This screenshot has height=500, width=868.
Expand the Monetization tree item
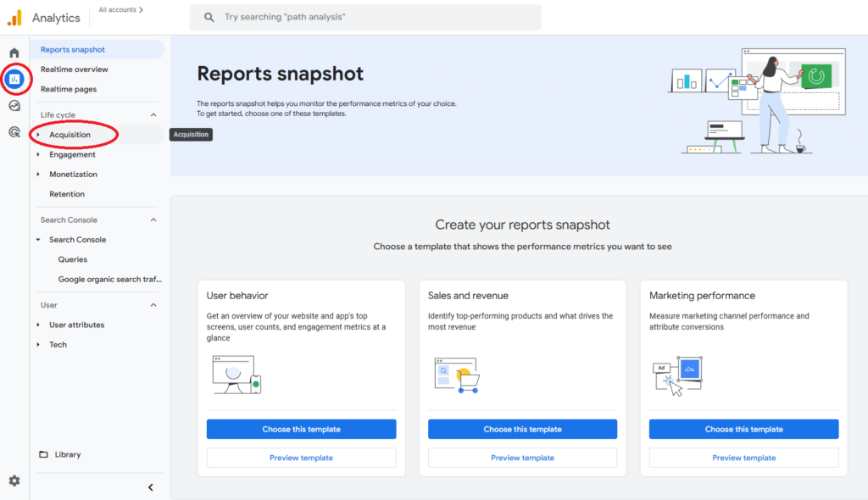coord(38,175)
